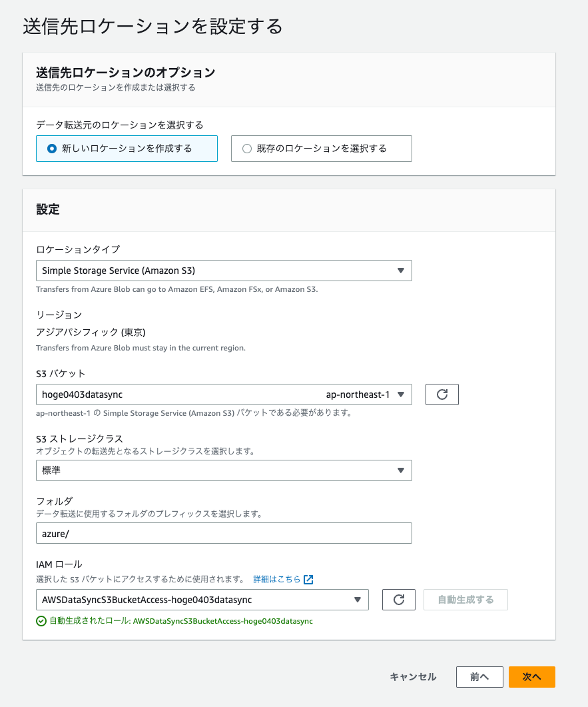Screen dimensions: 588x707
Task: Click the 自動生成する button
Action: pos(465,599)
